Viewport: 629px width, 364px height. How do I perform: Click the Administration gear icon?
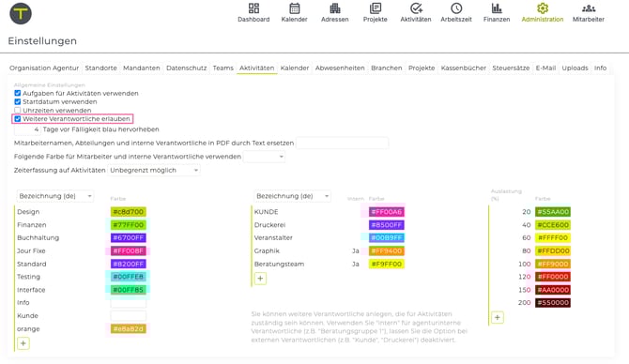point(543,8)
